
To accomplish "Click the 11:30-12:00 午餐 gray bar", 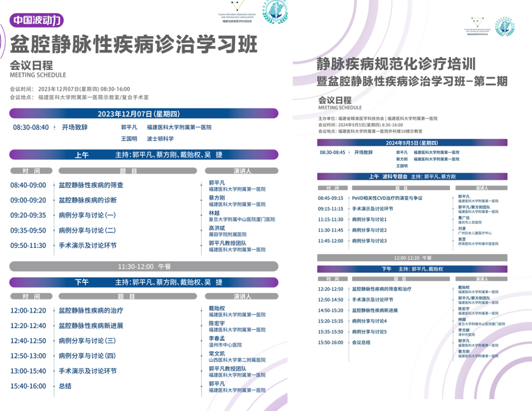I will (143, 267).
